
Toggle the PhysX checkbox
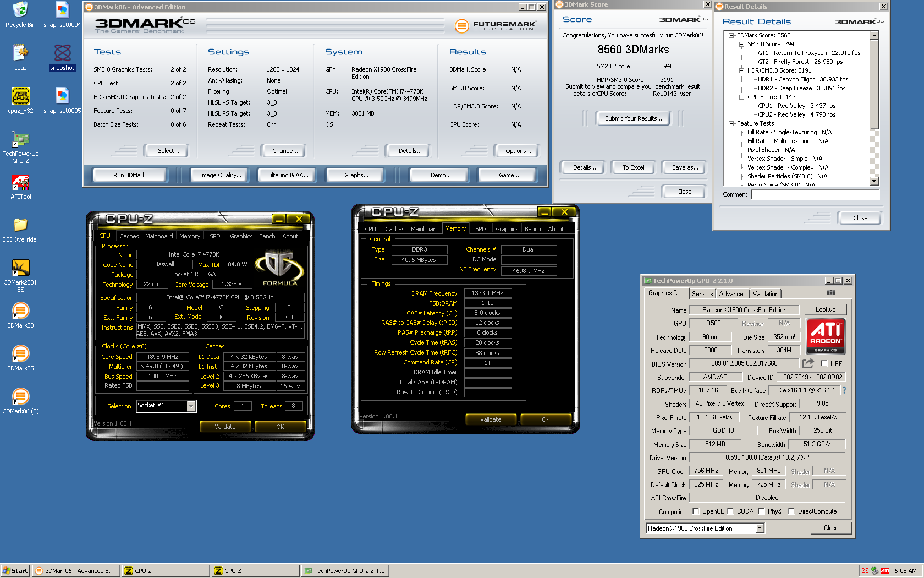click(x=761, y=511)
